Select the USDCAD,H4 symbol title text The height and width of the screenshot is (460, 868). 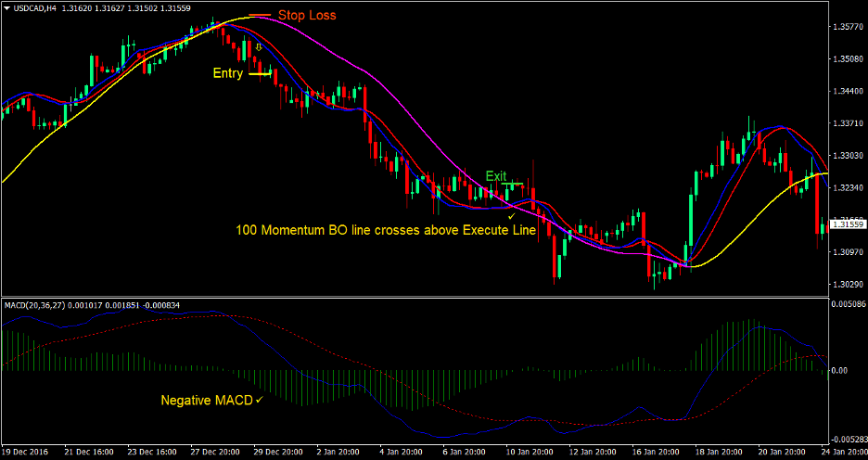(x=33, y=8)
